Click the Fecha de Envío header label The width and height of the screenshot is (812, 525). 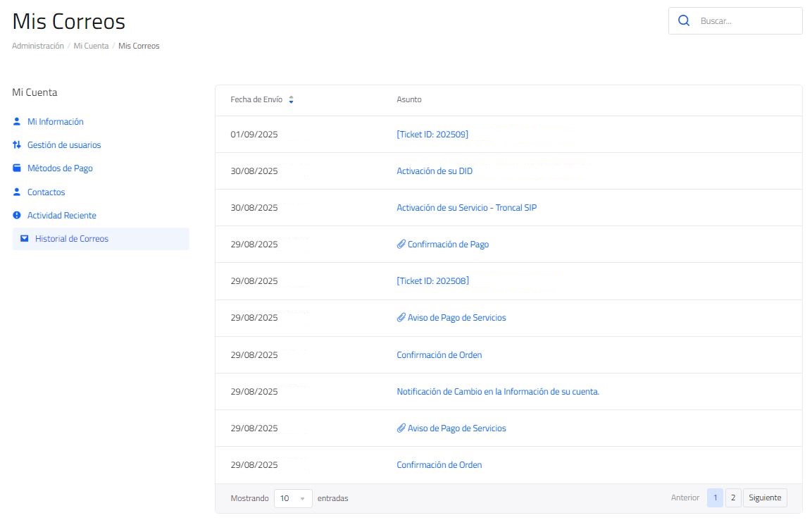coord(256,99)
